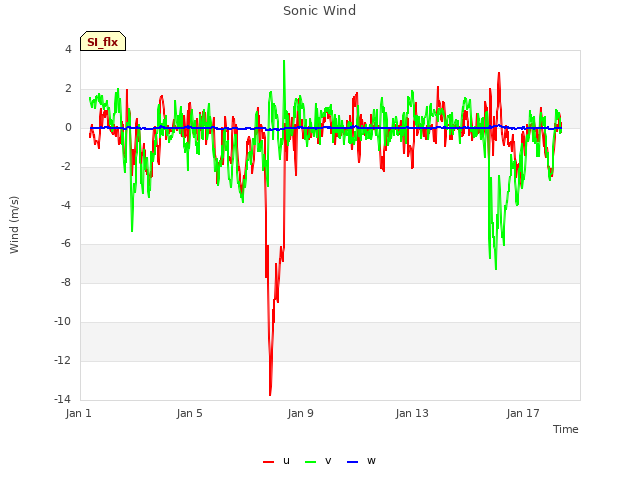Click the y-axis value -2
This screenshot has width=640, height=480.
tap(66, 167)
